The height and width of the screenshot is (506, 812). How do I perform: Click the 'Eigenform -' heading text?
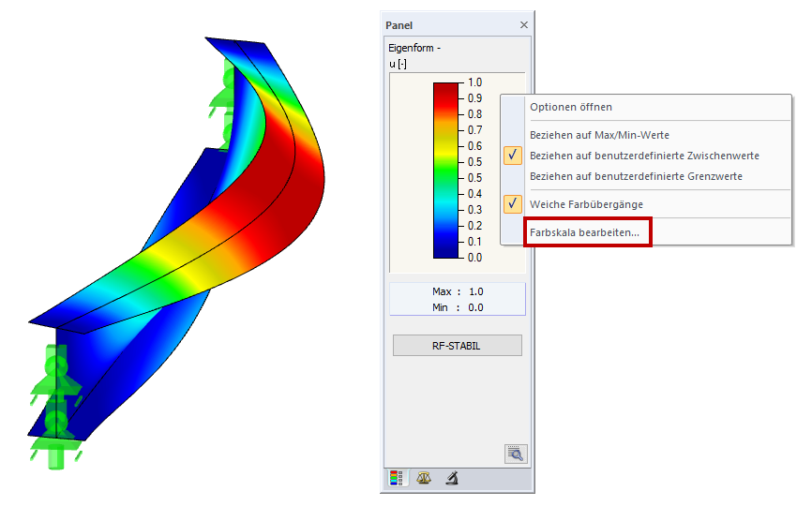pyautogui.click(x=414, y=48)
